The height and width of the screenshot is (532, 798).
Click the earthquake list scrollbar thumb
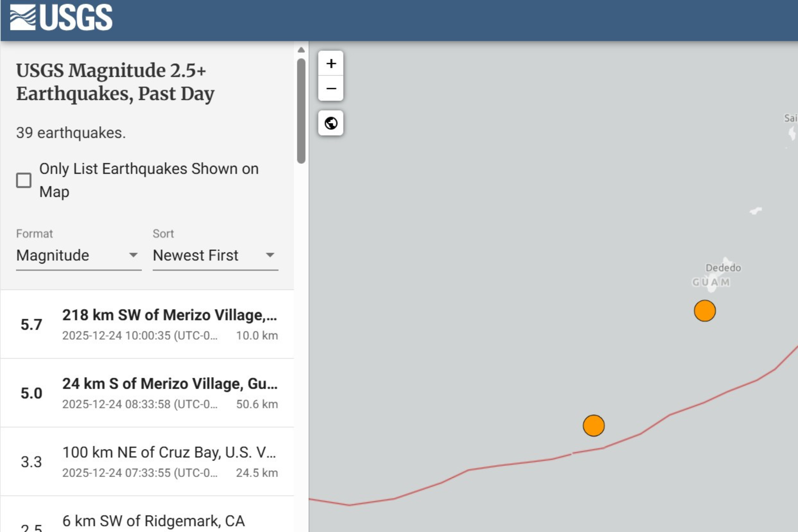pyautogui.click(x=301, y=111)
